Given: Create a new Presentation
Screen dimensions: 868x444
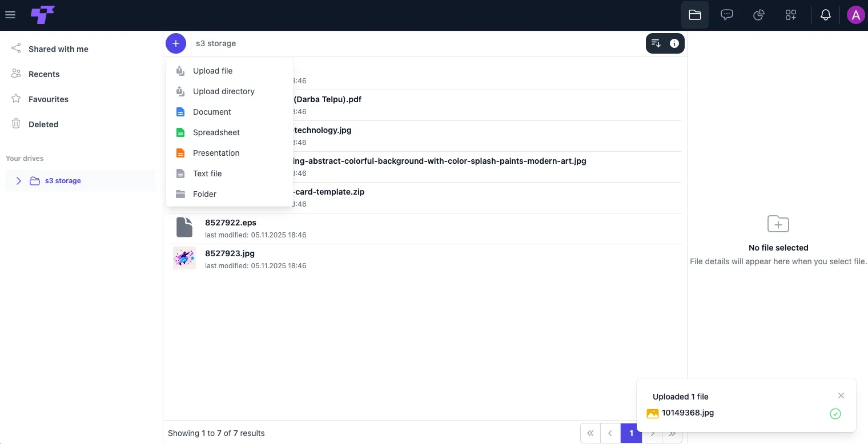Looking at the screenshot, I should (230, 153).
